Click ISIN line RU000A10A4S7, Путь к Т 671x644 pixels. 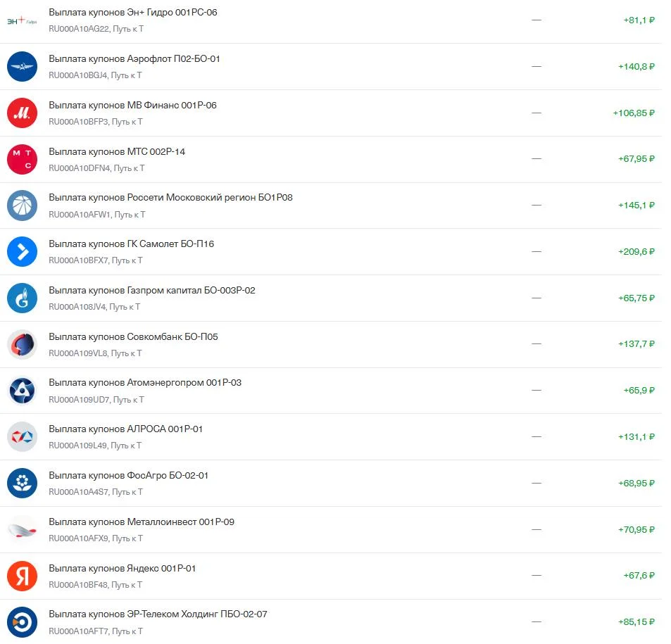(x=96, y=492)
